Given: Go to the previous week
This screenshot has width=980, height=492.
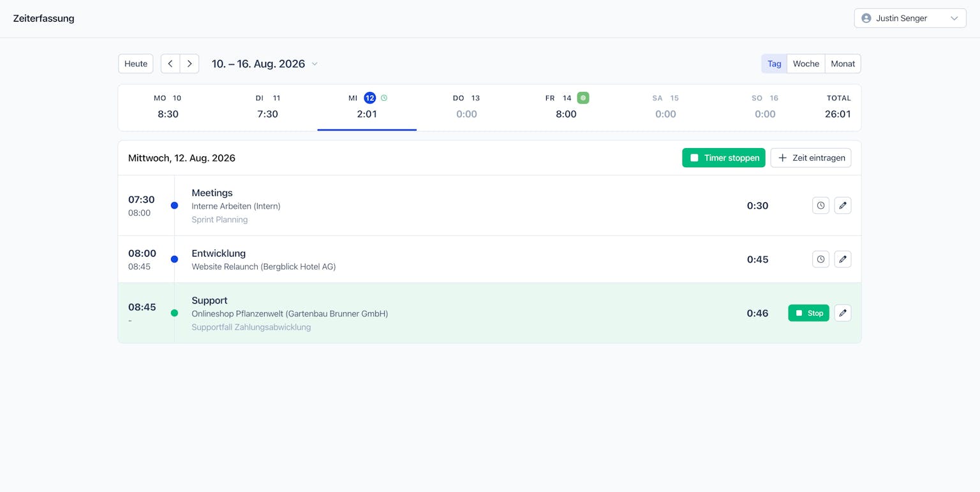Looking at the screenshot, I should 170,64.
